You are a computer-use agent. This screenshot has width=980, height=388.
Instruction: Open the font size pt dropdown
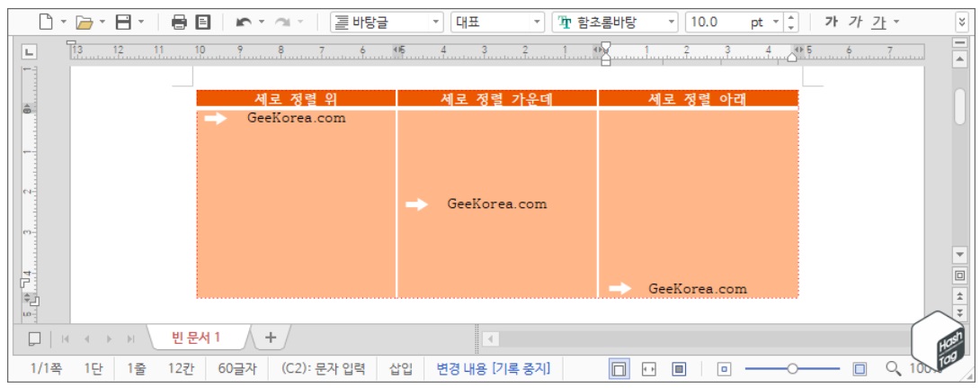tap(776, 23)
